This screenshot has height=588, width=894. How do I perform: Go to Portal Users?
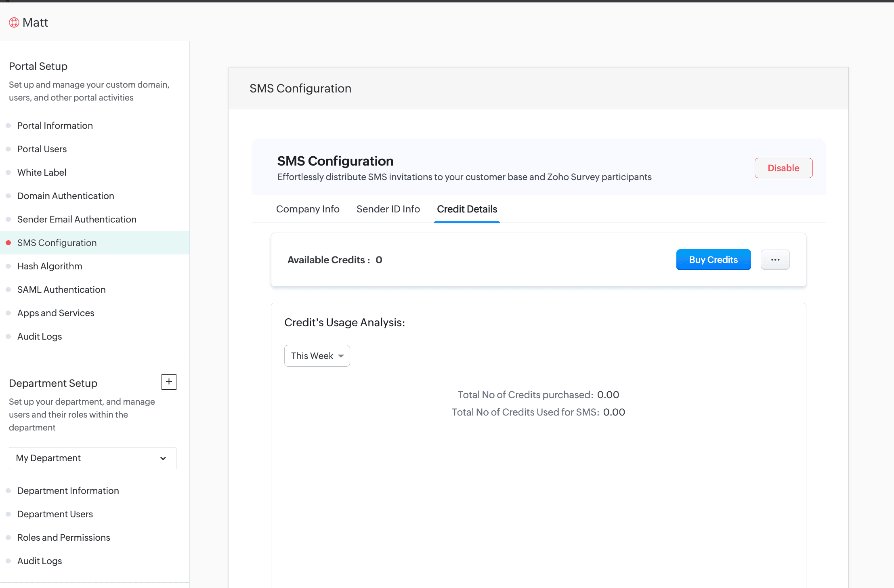(x=42, y=149)
